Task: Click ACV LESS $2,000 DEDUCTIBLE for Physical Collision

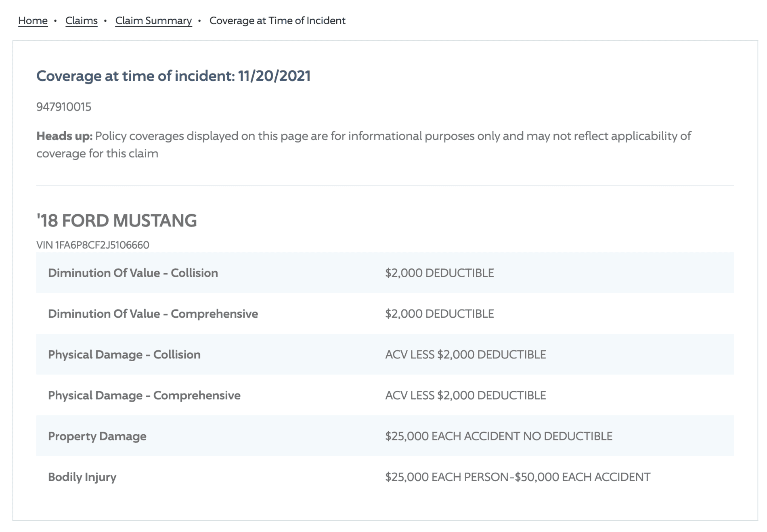Action: (465, 354)
